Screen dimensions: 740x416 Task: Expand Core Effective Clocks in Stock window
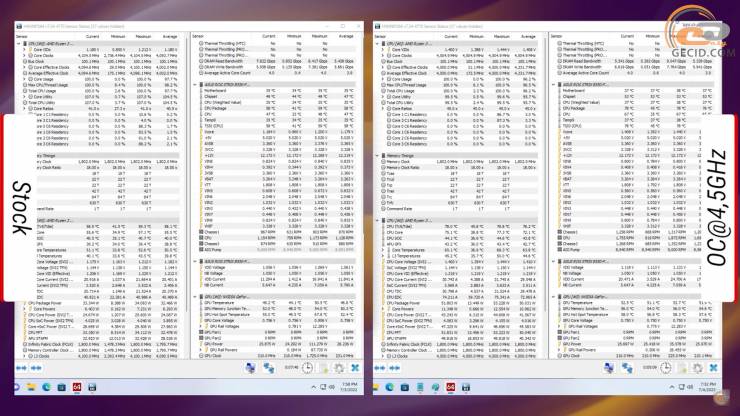[25, 67]
